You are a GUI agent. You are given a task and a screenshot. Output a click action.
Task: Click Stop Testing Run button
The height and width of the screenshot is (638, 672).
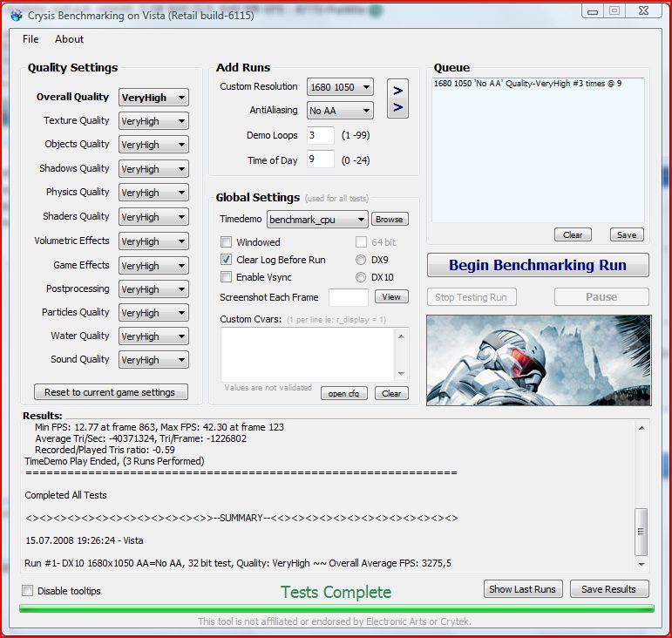[472, 297]
